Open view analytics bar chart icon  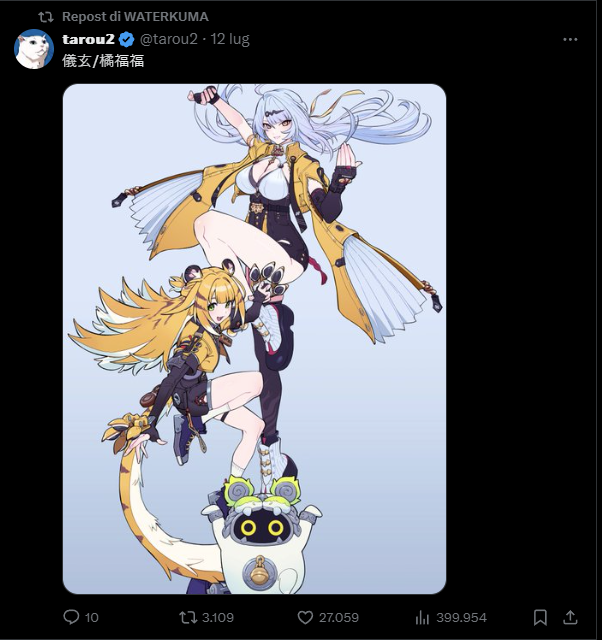tap(422, 618)
